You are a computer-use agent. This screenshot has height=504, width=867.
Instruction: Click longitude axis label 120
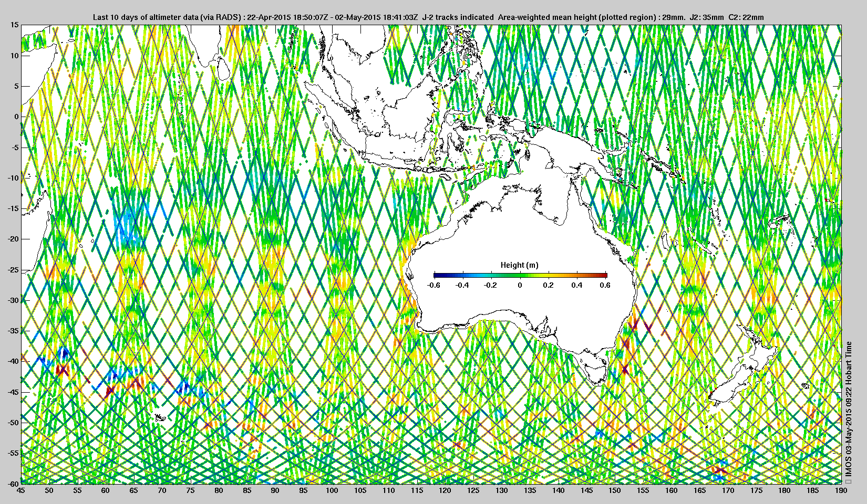[445, 490]
